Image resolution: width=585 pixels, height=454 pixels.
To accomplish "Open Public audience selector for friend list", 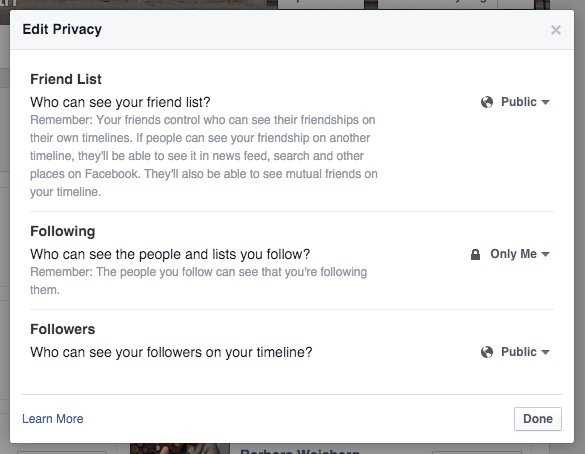I will 515,102.
